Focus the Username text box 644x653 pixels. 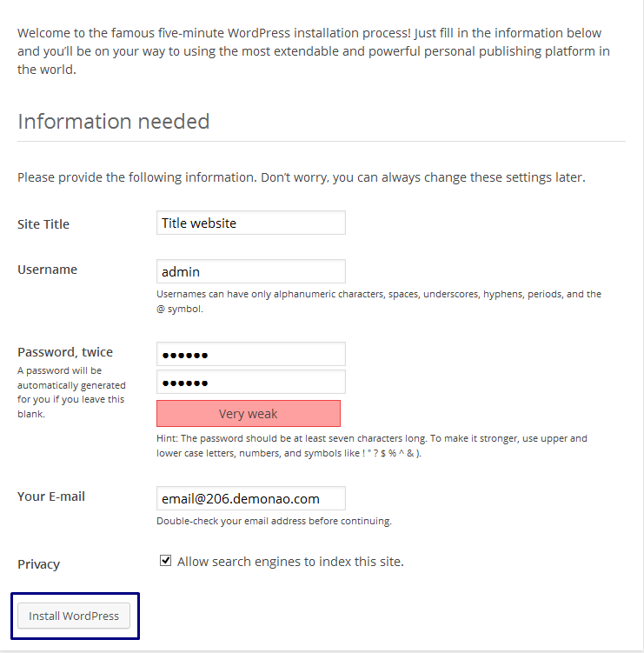coord(250,272)
